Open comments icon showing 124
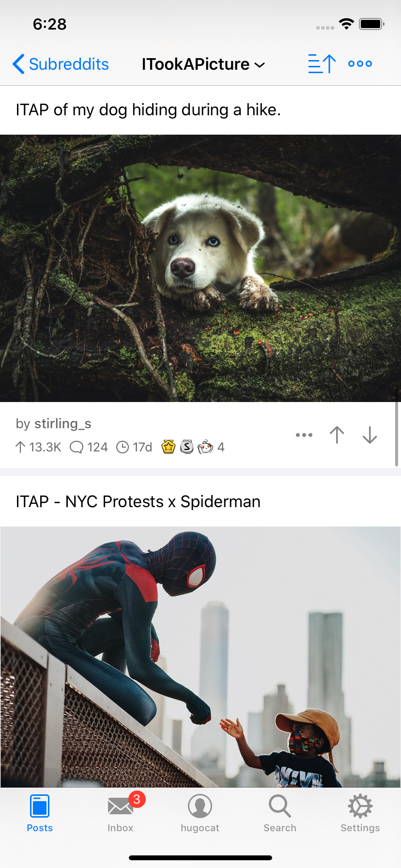This screenshot has width=401, height=868. tap(77, 447)
